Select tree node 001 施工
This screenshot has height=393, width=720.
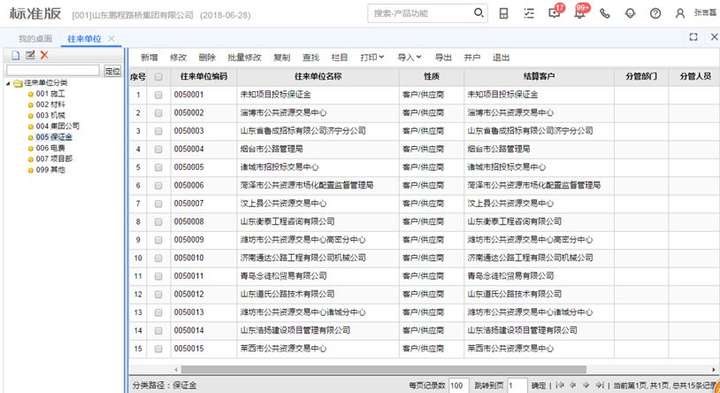tap(50, 94)
